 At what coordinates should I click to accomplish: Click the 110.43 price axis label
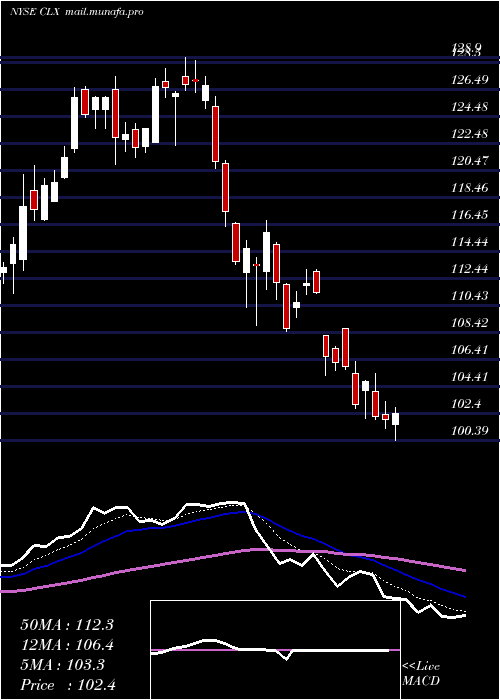[469, 295]
